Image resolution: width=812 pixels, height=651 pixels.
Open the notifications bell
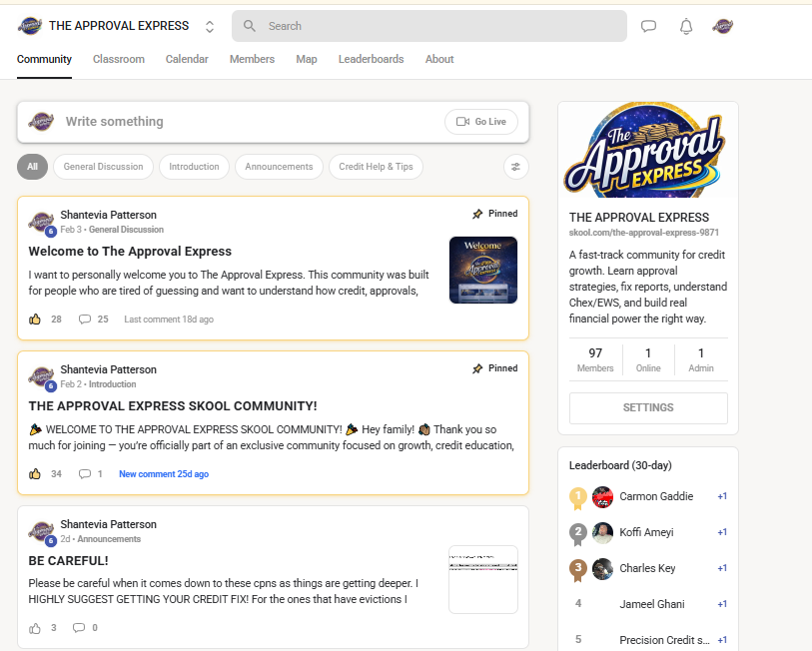point(686,26)
